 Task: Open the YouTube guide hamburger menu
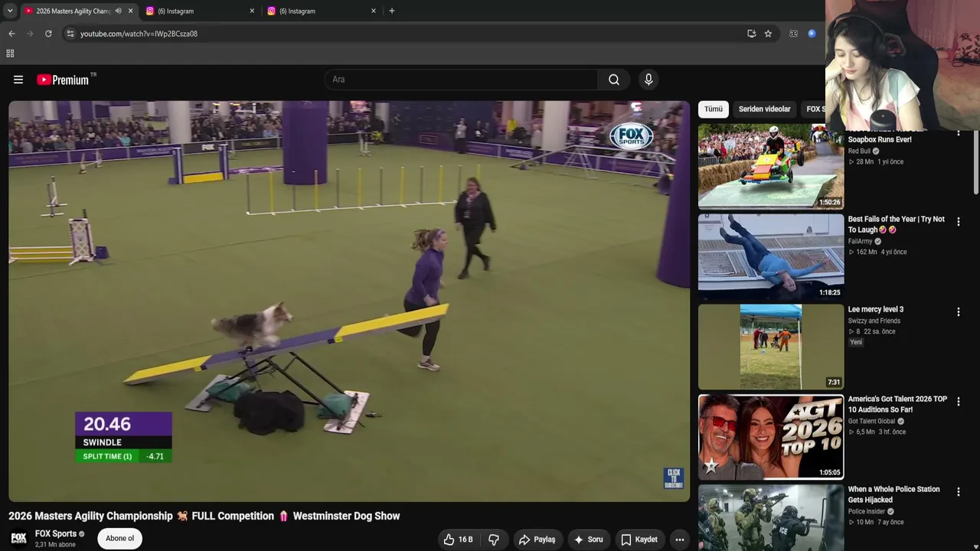pyautogui.click(x=18, y=80)
